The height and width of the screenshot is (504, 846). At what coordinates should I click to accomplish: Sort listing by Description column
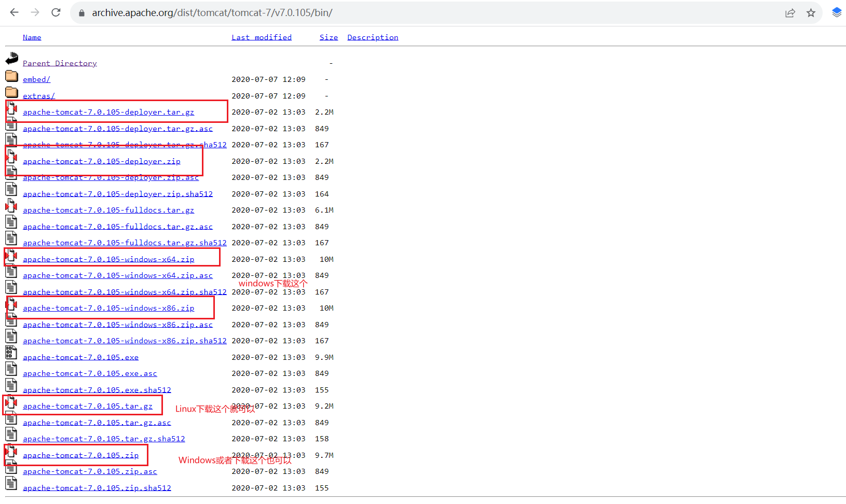[x=373, y=37]
